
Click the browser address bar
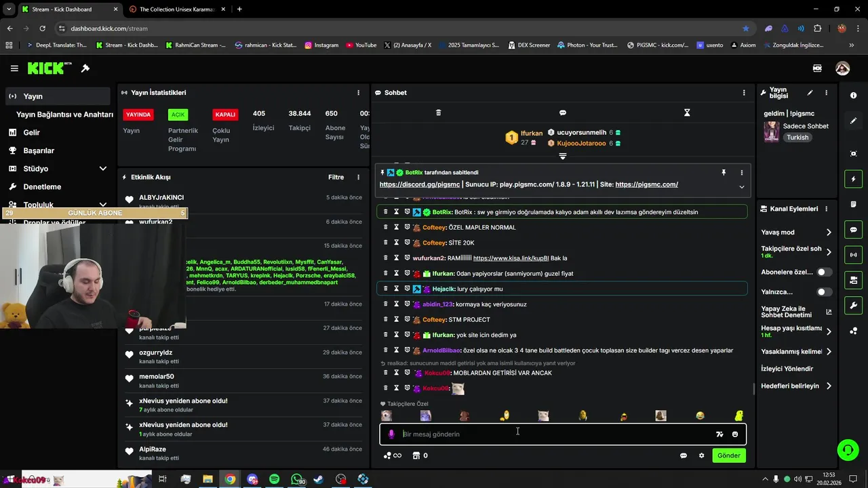[x=400, y=28]
